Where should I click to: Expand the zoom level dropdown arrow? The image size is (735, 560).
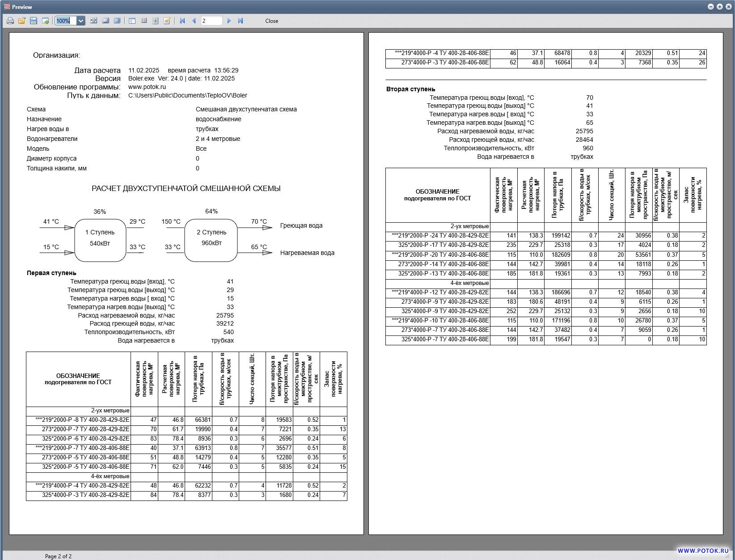(x=81, y=21)
